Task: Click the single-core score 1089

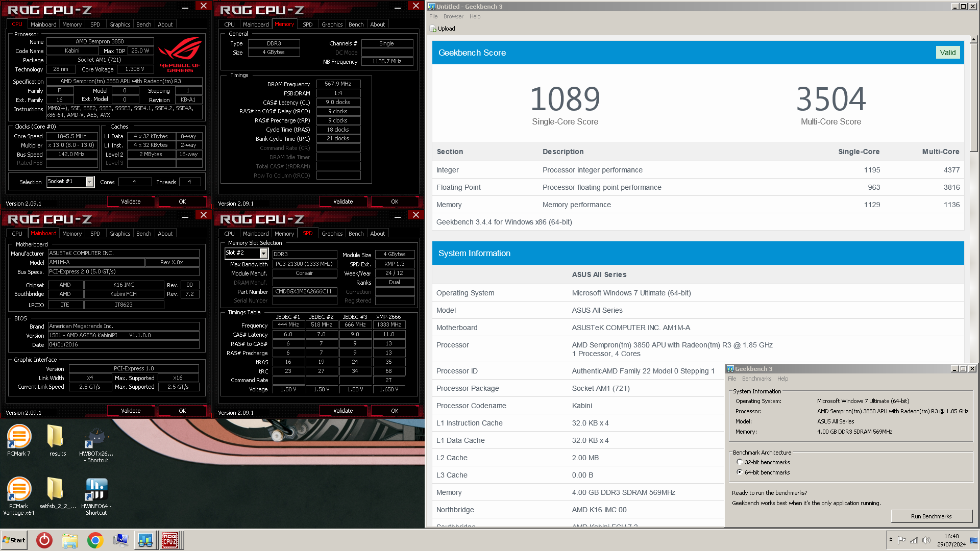Action: click(565, 99)
